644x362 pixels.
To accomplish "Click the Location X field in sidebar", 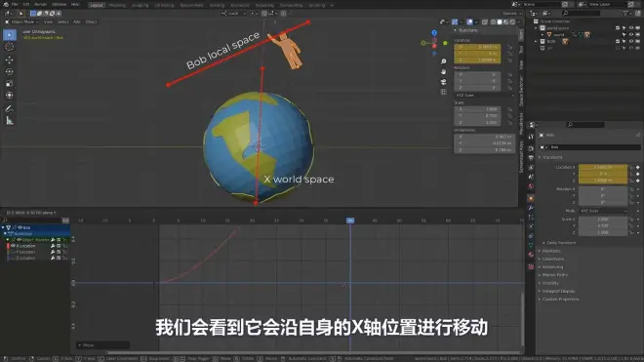I will coord(477,47).
